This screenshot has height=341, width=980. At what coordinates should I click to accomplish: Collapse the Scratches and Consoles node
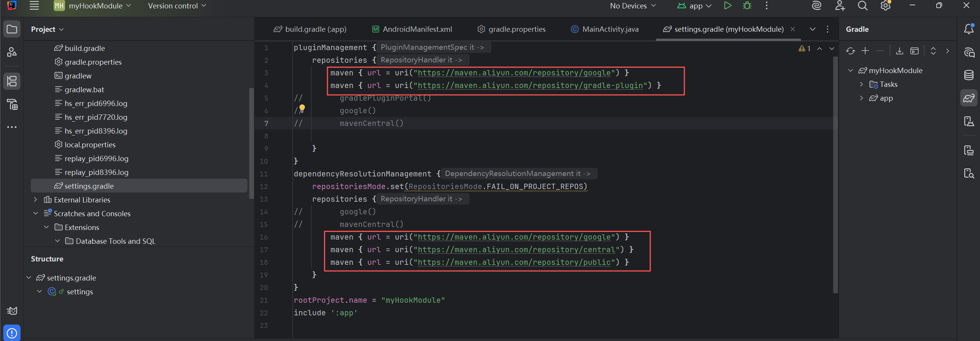tap(35, 213)
